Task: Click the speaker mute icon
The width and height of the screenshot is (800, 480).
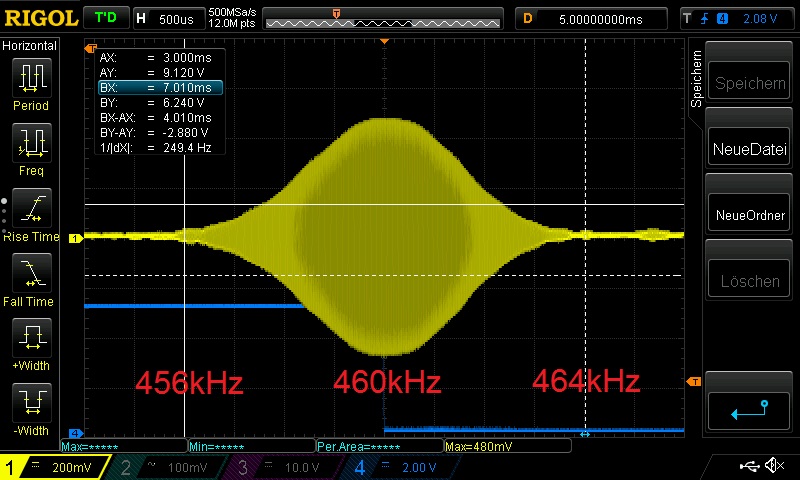Action: (773, 466)
